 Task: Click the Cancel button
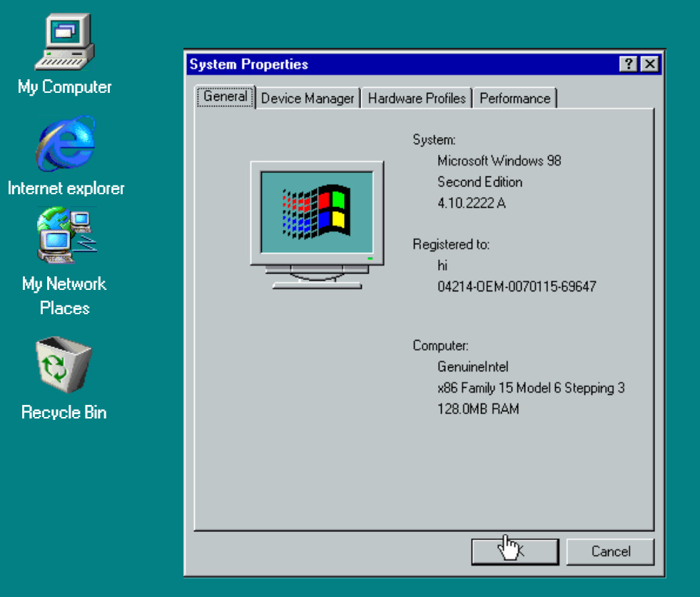pyautogui.click(x=610, y=551)
